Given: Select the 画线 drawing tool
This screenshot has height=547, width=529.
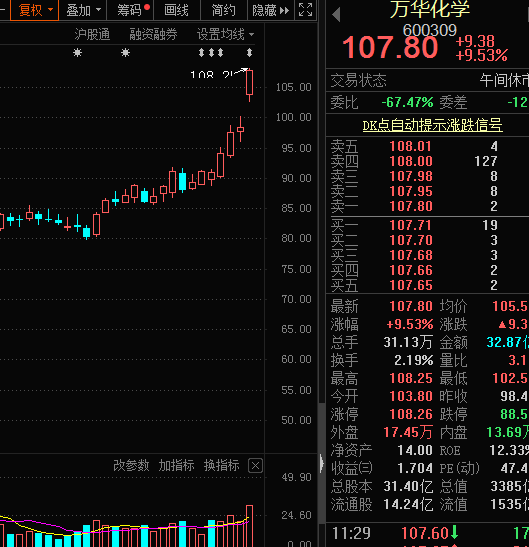Looking at the screenshot, I should [177, 10].
